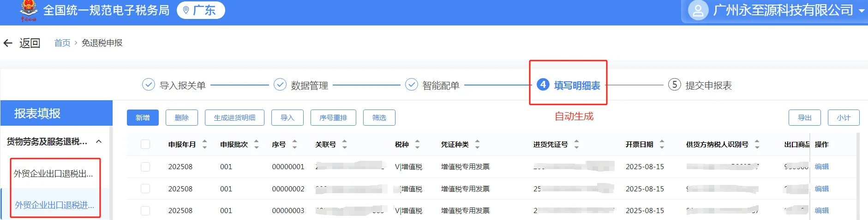
Task: Sort by 凭证种类 column arrows
Action: (477, 144)
